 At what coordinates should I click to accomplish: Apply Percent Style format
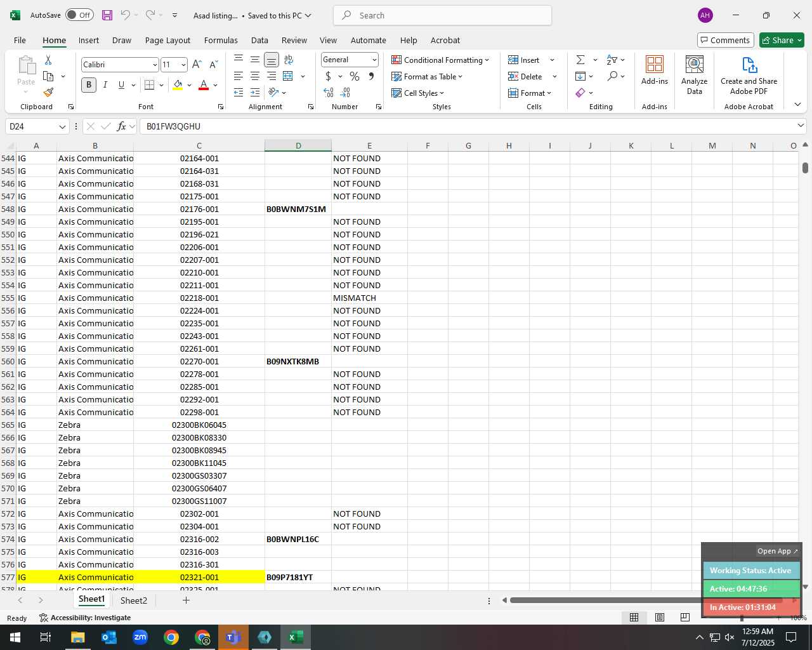[355, 76]
